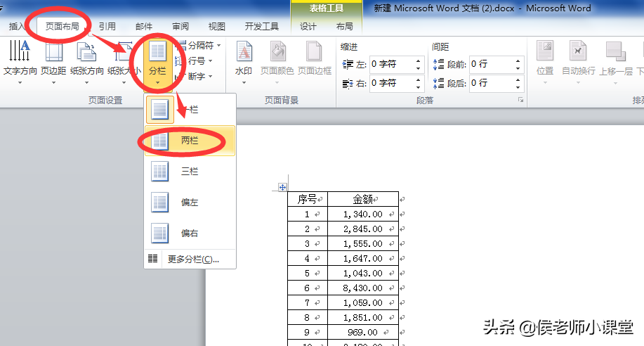Click the cell containing 8,430.00
Image resolution: width=644 pixels, height=346 pixels.
pos(363,288)
